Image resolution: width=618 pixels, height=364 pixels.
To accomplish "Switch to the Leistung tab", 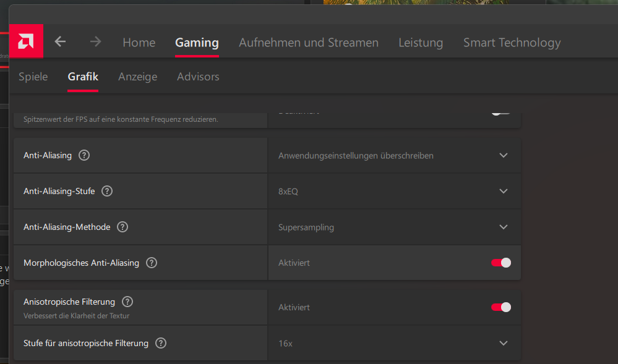I will pos(421,43).
